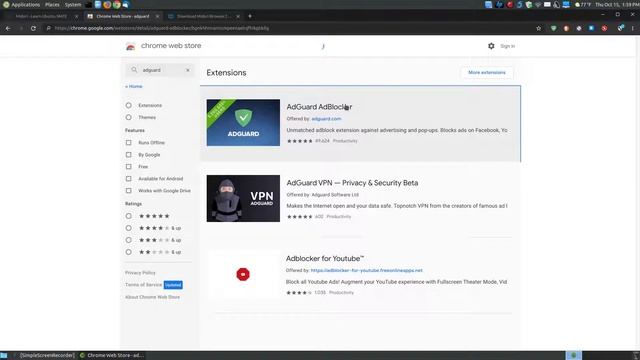Image resolution: width=640 pixels, height=360 pixels.
Task: Open the Adblocker for Youtube offered-by link
Action: click(x=367, y=270)
